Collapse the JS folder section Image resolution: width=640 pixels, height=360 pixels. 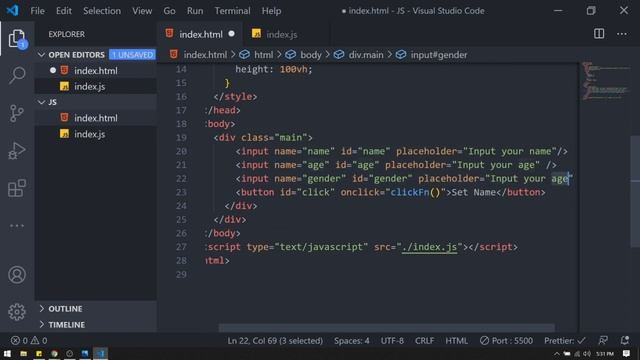(41, 102)
